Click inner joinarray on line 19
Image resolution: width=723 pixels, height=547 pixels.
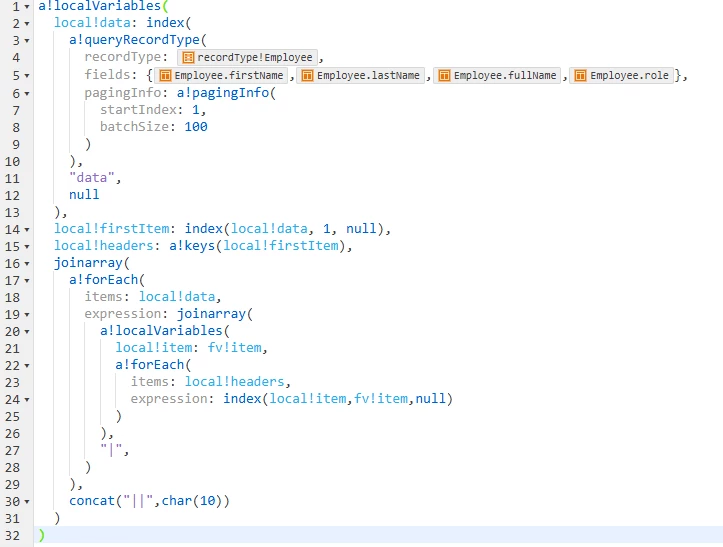click(211, 314)
